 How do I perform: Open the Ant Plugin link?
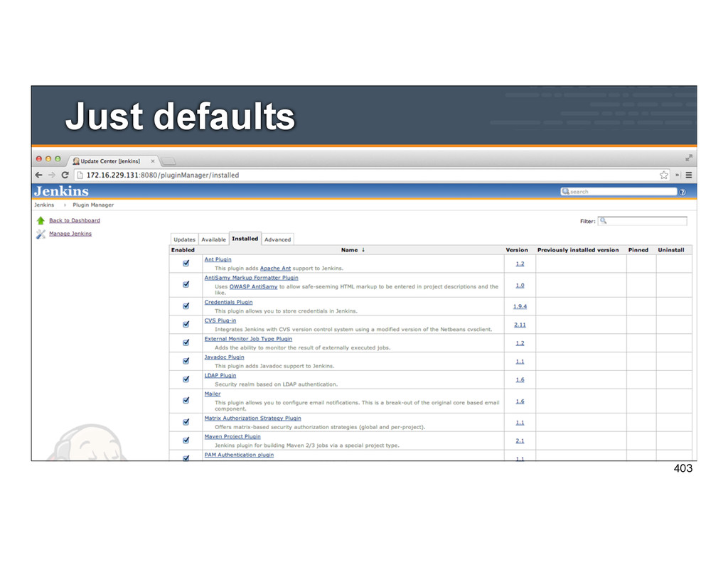click(218, 259)
